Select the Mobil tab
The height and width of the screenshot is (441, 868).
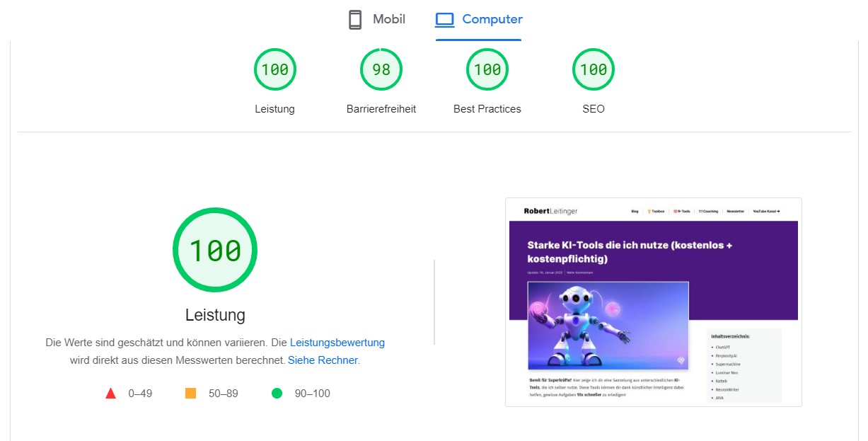(x=376, y=19)
